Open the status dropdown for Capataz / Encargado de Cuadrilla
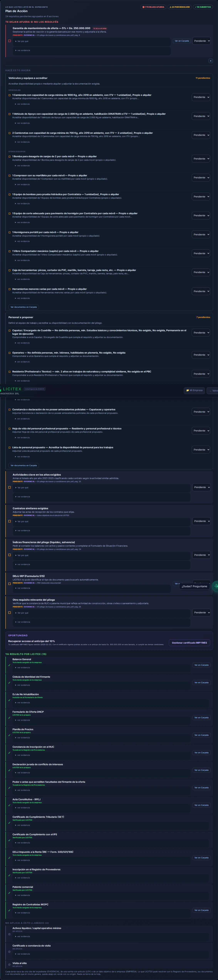Image resolution: width=218 pixels, height=980 pixels. [201, 333]
